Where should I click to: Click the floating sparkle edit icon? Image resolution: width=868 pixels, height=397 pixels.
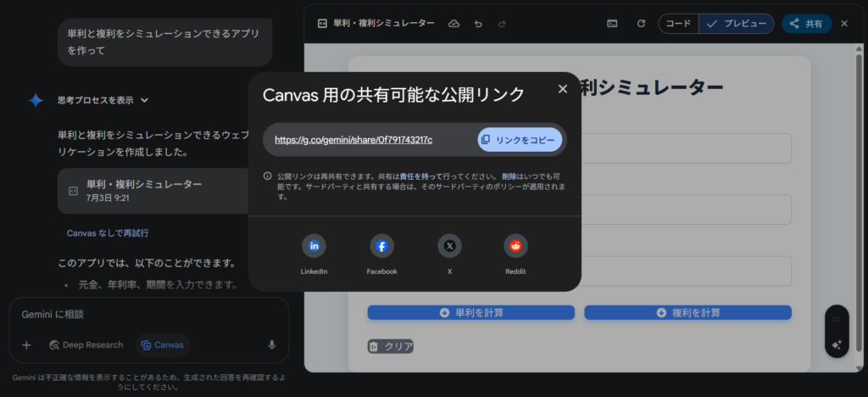[x=837, y=344]
